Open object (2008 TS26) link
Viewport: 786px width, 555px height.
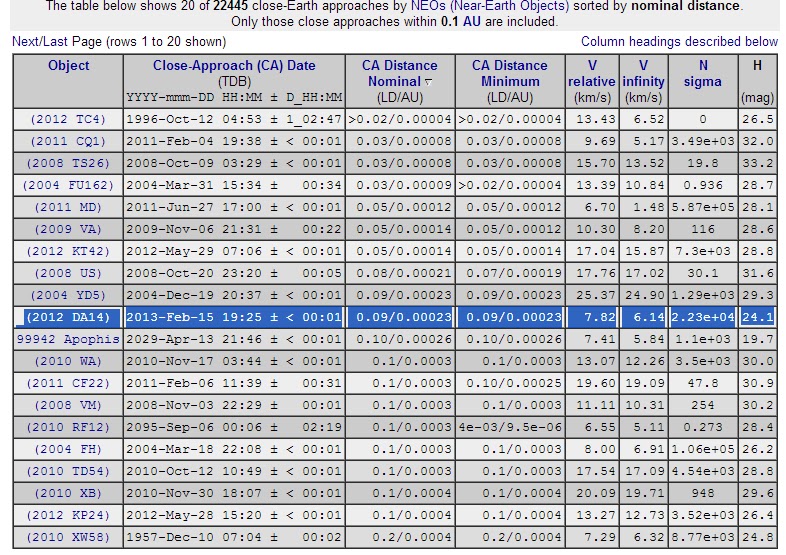pos(68,163)
